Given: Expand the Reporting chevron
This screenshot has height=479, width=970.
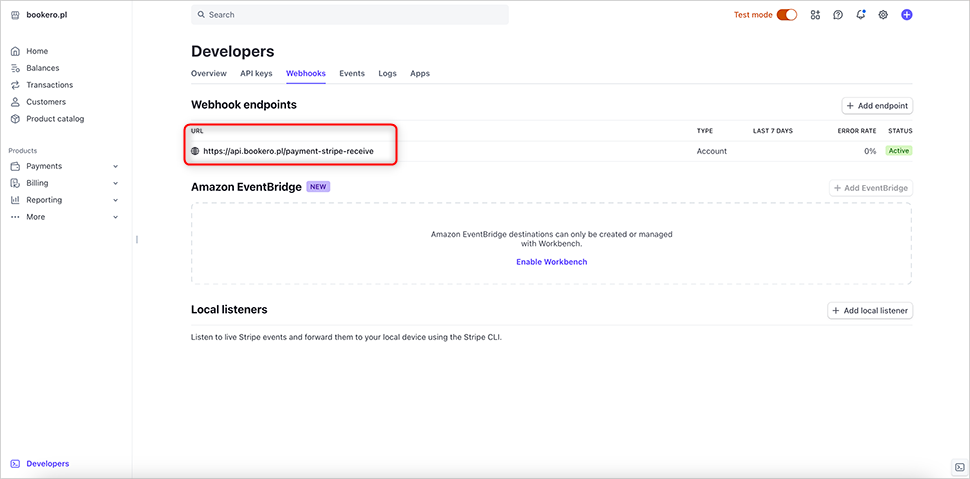Looking at the screenshot, I should (116, 201).
